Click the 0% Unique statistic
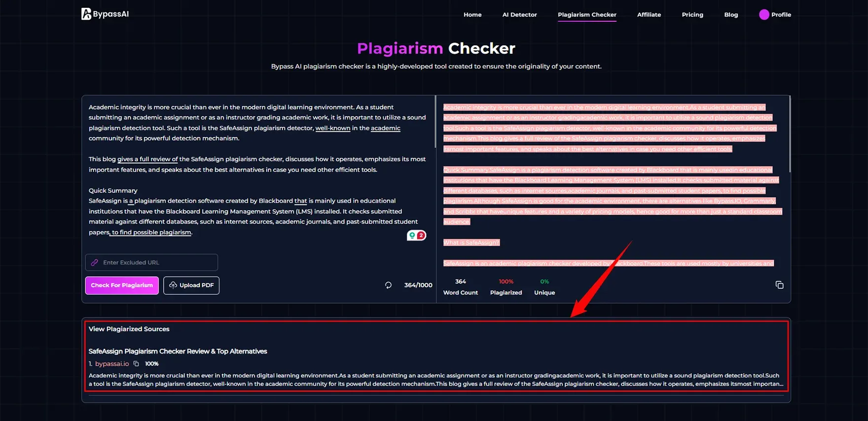This screenshot has height=421, width=868. pyautogui.click(x=544, y=287)
